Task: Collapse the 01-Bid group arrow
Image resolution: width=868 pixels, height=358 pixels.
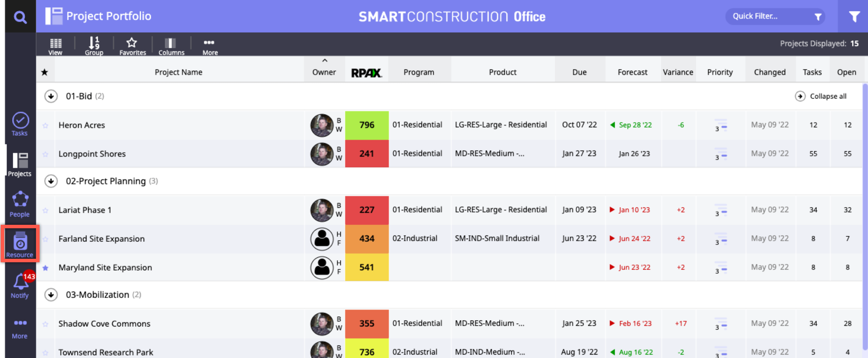Action: 51,96
